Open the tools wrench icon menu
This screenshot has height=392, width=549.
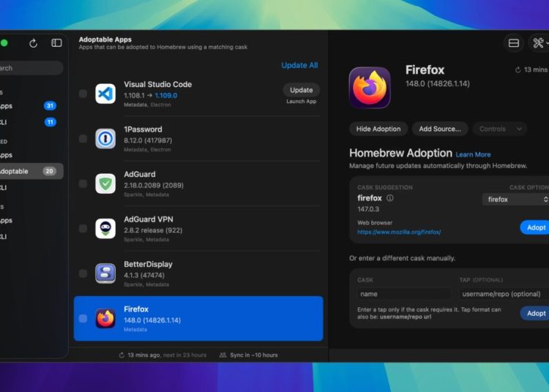click(539, 43)
